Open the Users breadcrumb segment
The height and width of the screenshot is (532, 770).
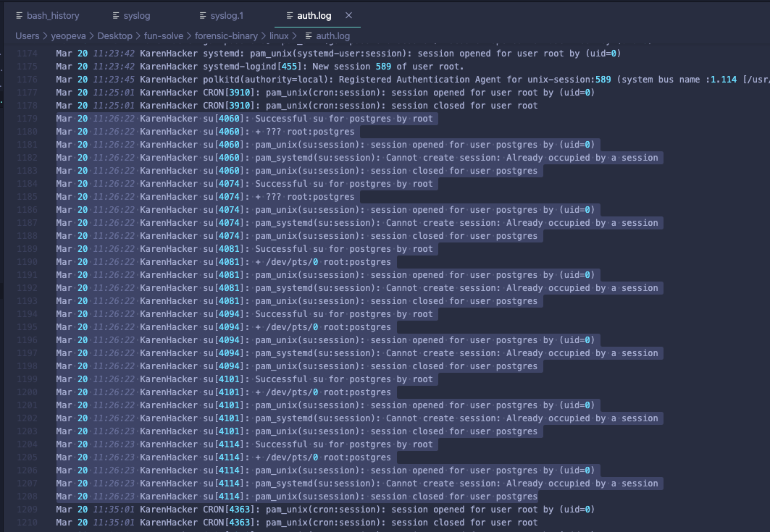[27, 35]
